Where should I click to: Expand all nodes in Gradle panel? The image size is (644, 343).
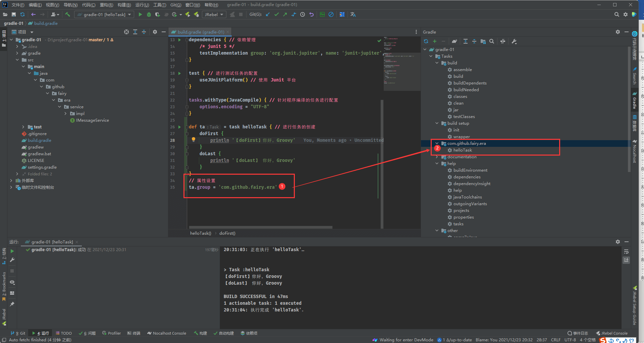click(466, 41)
